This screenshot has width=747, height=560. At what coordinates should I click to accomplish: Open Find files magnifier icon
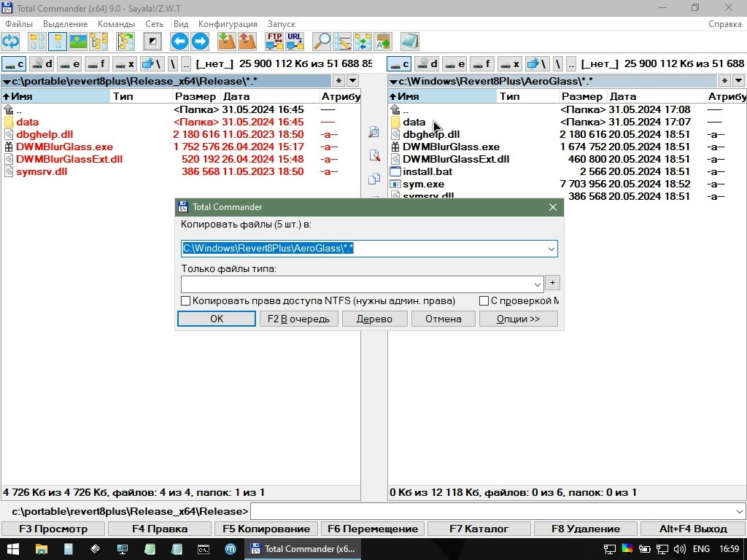322,42
